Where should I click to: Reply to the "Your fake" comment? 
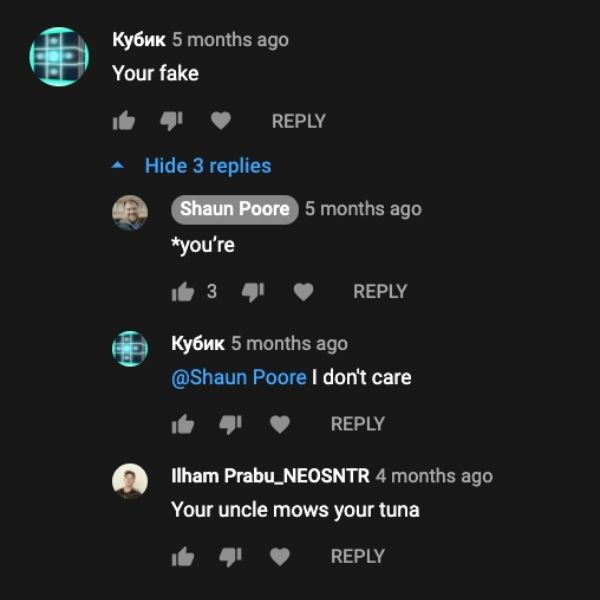(x=298, y=121)
